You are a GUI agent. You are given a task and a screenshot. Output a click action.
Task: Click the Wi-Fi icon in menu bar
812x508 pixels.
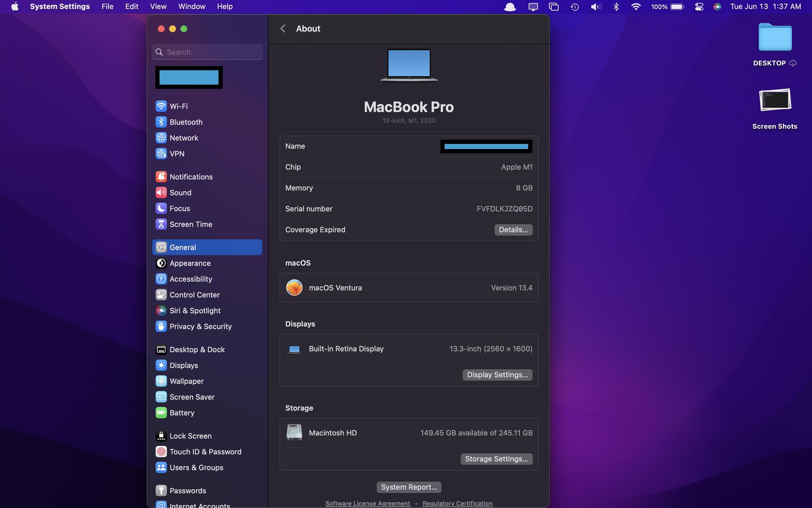point(636,7)
